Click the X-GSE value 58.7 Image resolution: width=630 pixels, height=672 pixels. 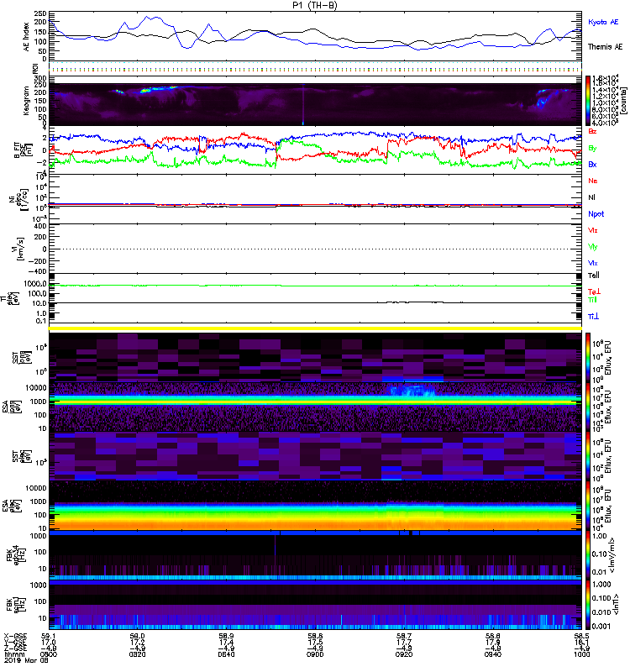(404, 637)
